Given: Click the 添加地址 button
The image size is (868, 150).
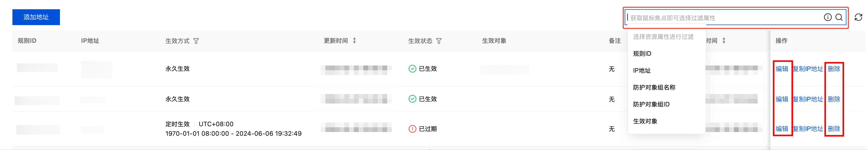Looking at the screenshot, I should (x=36, y=17).
